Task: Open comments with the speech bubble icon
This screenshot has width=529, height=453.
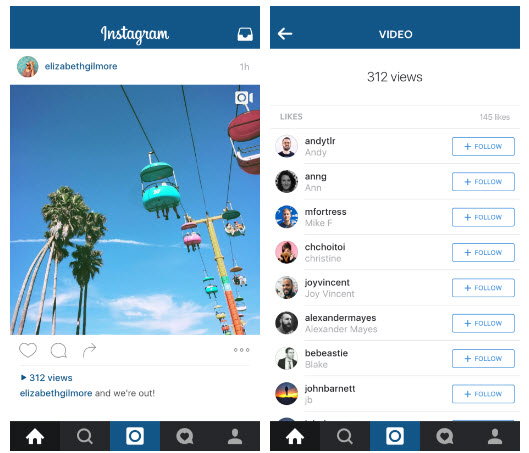Action: coord(59,350)
